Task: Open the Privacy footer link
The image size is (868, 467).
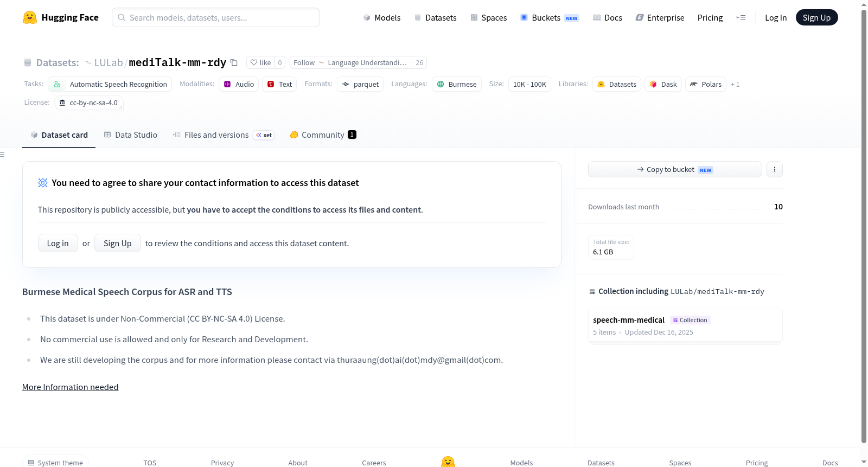Action: (x=222, y=463)
